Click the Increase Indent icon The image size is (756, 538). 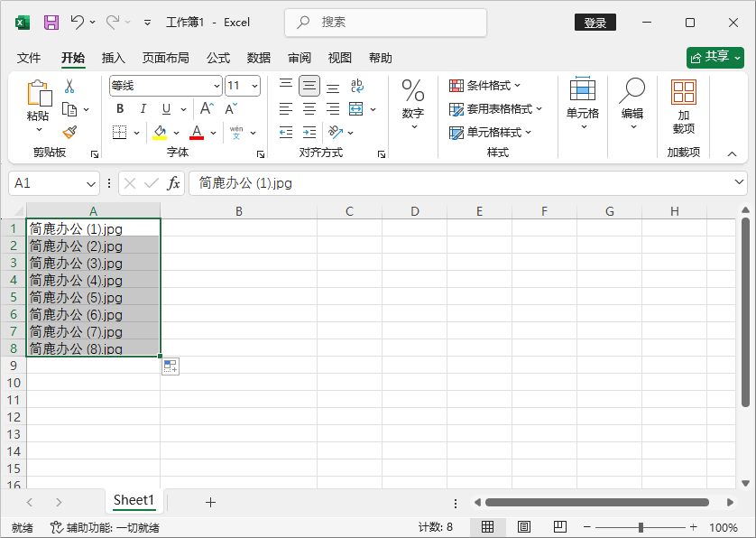[309, 132]
